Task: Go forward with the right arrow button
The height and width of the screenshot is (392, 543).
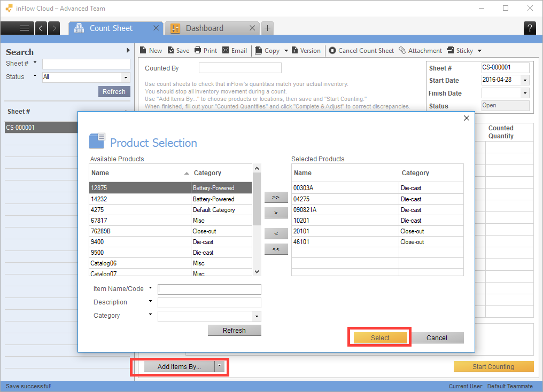Action: (54, 28)
